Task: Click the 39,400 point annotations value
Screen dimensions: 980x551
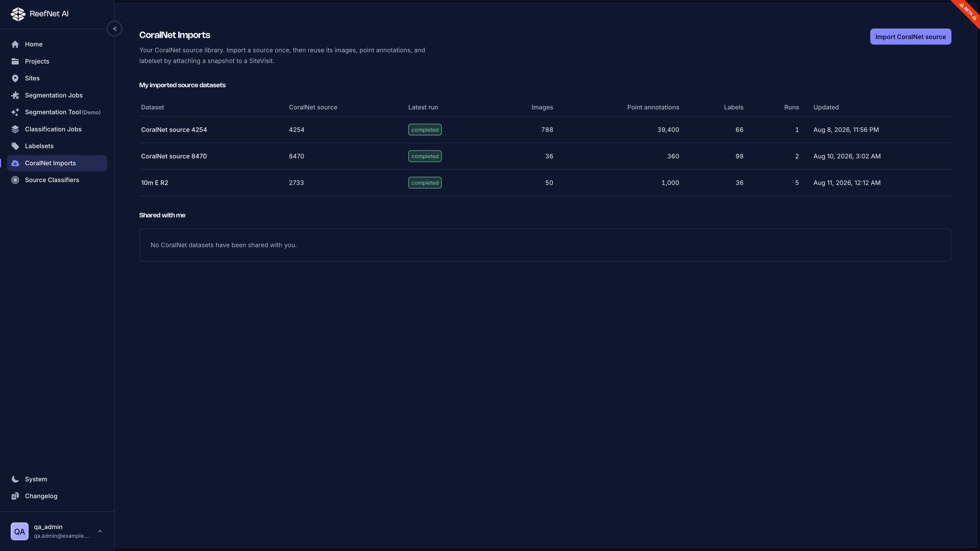Action: pos(668,130)
